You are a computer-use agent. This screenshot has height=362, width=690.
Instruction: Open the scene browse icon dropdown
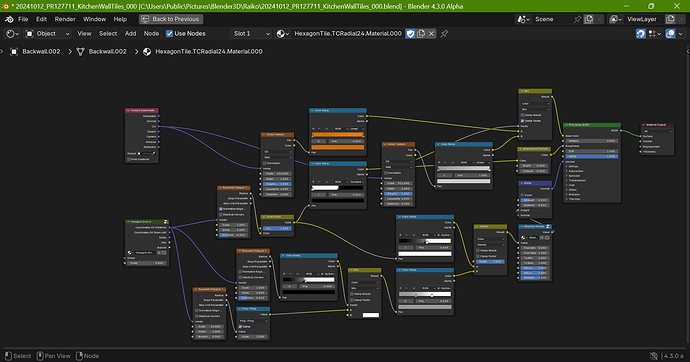[523, 19]
